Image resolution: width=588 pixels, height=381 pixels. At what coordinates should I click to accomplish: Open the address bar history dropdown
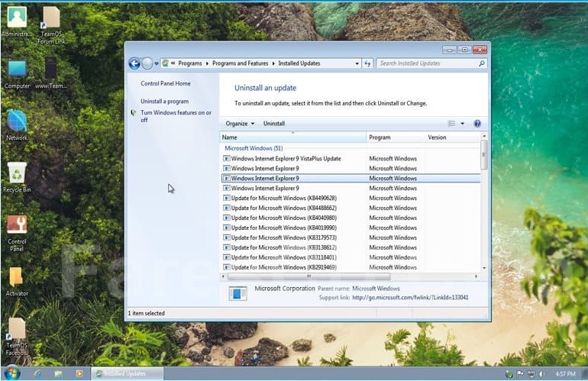pyautogui.click(x=357, y=63)
